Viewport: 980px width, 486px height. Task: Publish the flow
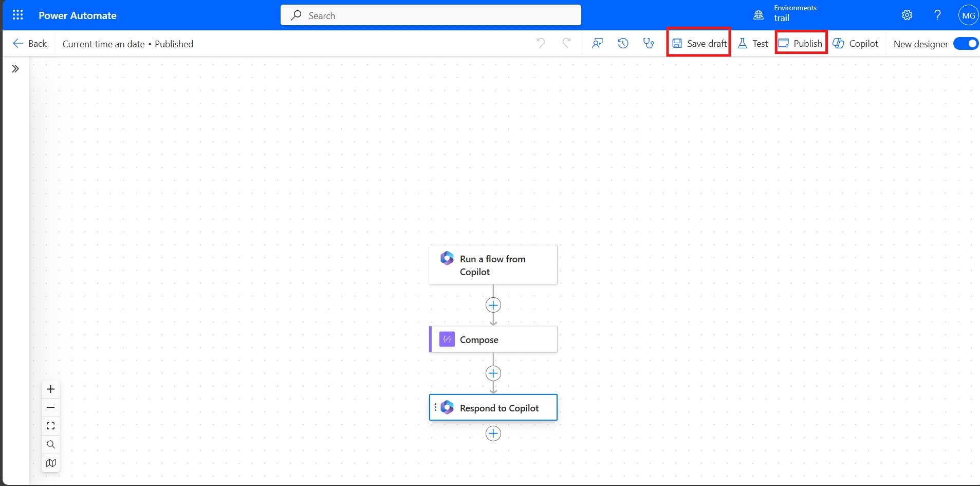801,44
